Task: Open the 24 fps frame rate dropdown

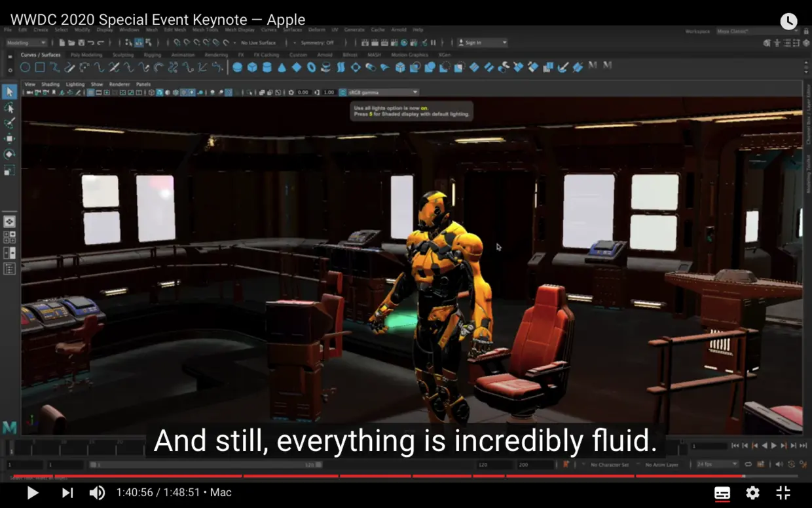Action: click(x=717, y=464)
